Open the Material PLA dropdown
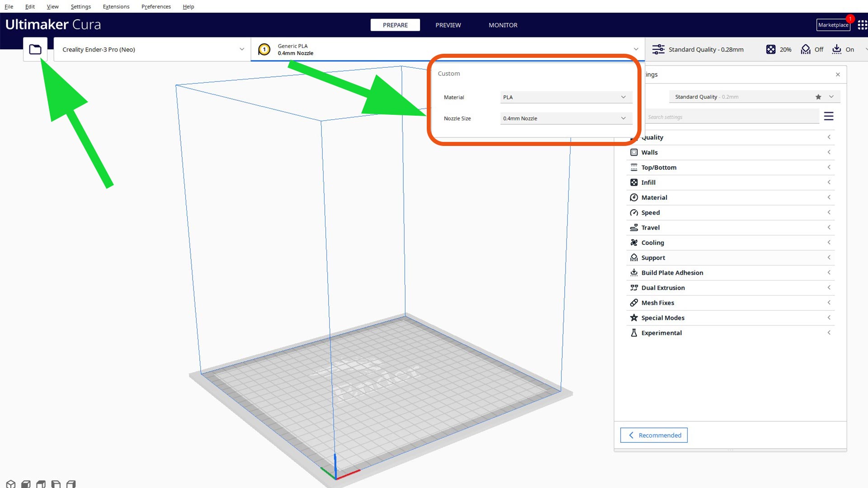Viewport: 868px width, 488px height. (x=566, y=97)
